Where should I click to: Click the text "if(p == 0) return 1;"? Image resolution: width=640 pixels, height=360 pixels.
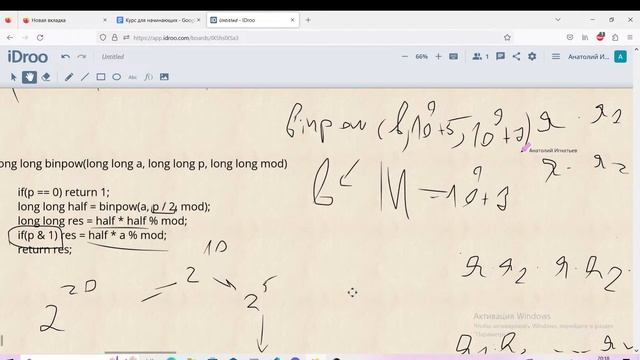click(x=63, y=192)
